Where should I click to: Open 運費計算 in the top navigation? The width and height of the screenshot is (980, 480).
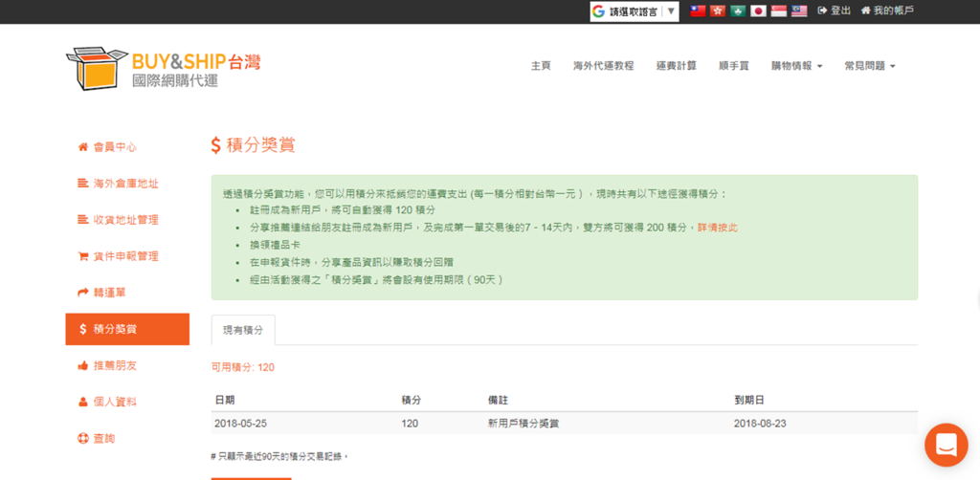676,66
